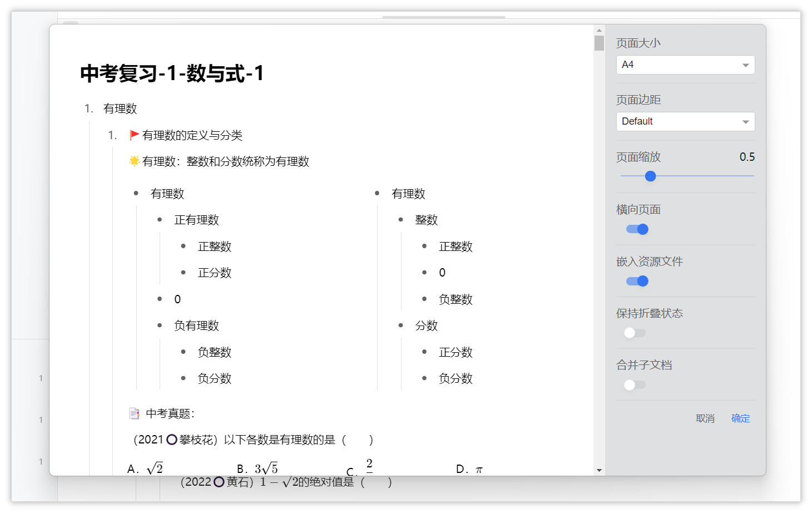Click the sun emoji before 有理数 definition
The image size is (812, 513).
pyautogui.click(x=134, y=161)
